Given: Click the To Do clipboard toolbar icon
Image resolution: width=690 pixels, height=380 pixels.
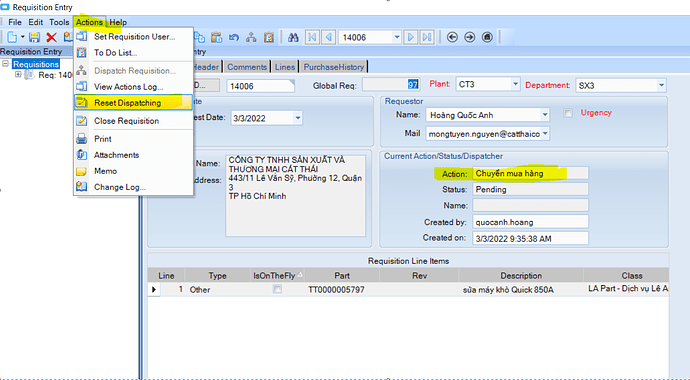Looking at the screenshot, I should coord(269,37).
